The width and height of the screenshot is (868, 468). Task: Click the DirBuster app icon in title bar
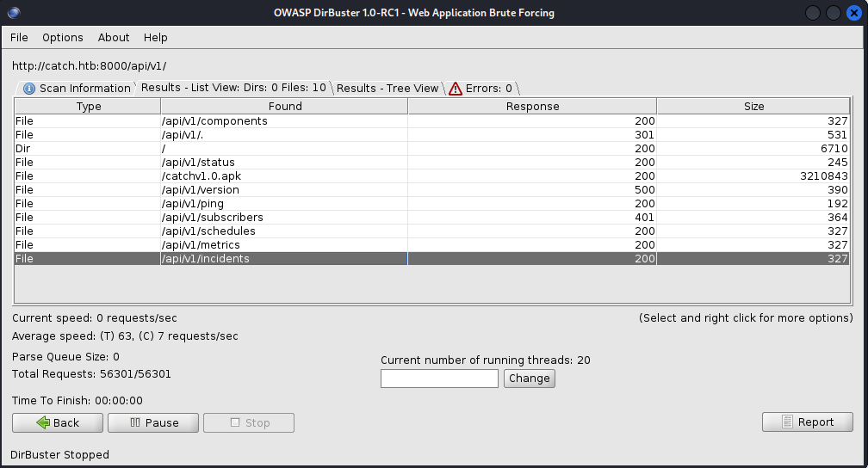tap(14, 12)
